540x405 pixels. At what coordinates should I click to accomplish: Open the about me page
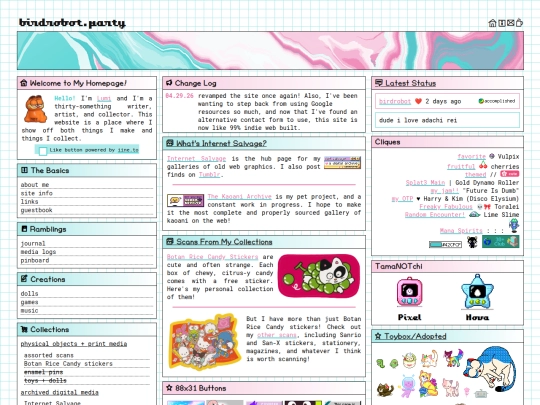coord(35,185)
